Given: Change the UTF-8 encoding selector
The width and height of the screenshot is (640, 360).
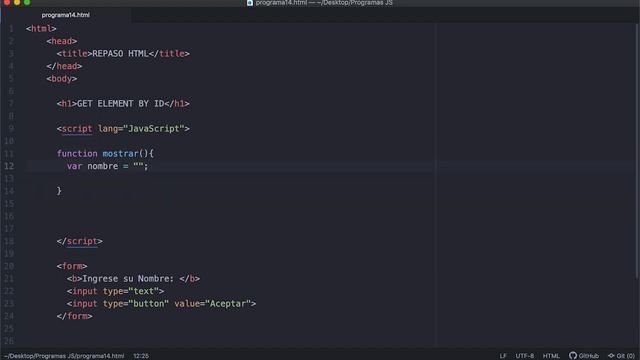Looking at the screenshot, I should [x=524, y=356].
